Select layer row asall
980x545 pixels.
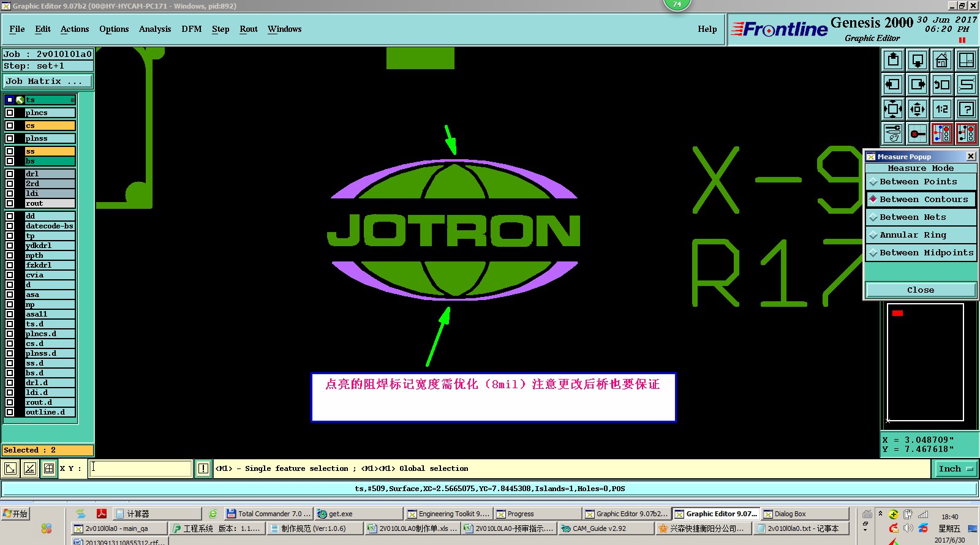pos(50,314)
